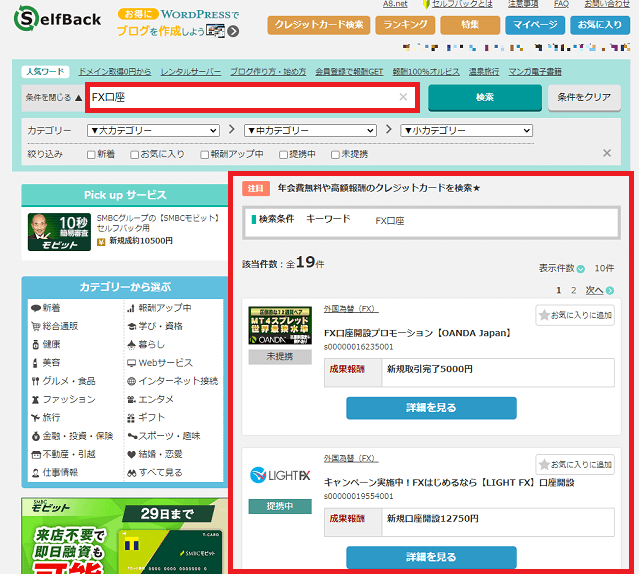Open the A8.net header link
639x574 pixels.
click(395, 4)
